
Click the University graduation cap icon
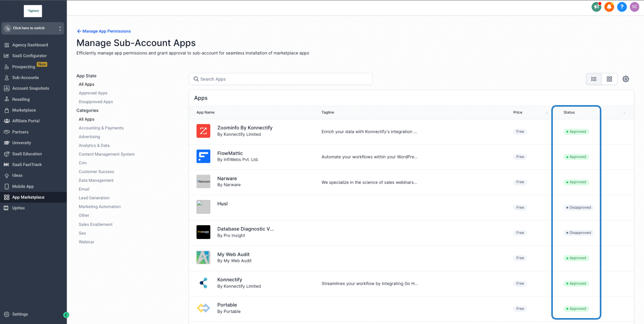tap(7, 143)
